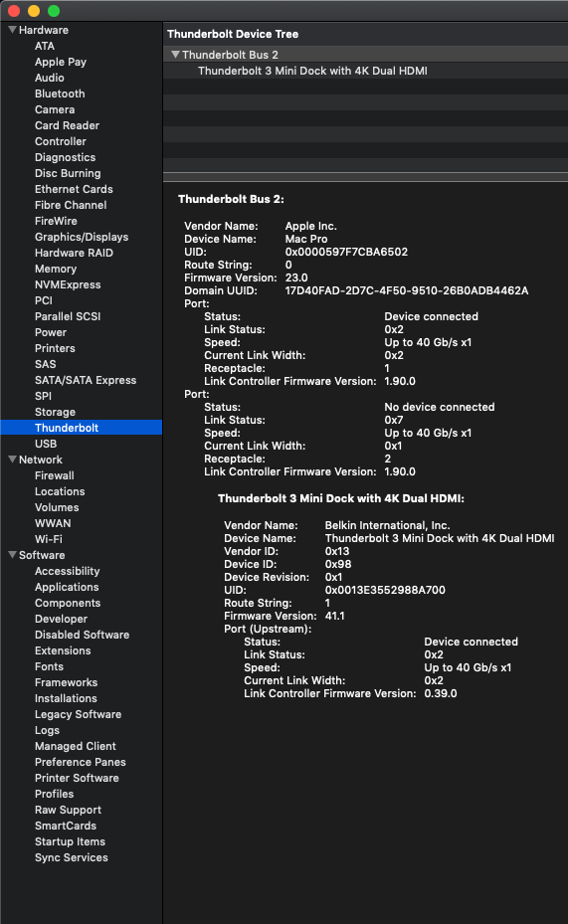The image size is (568, 924).
Task: Open Diagnostics information
Action: (x=65, y=157)
